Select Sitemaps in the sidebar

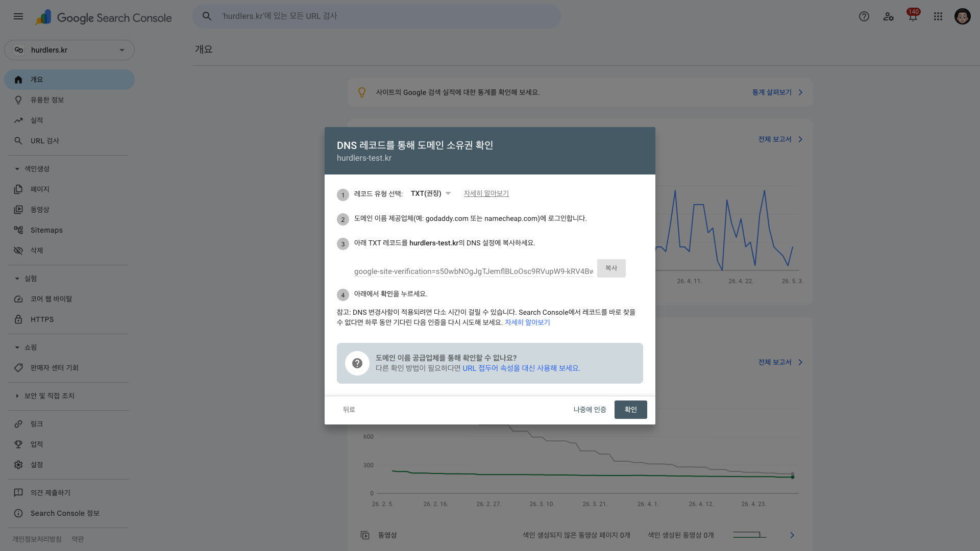pyautogui.click(x=69, y=230)
